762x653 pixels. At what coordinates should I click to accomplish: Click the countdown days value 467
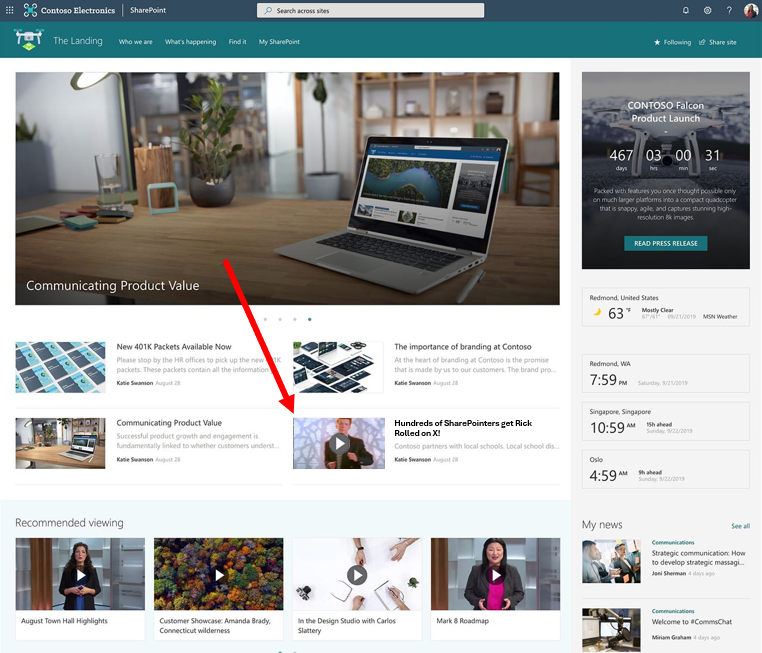[x=621, y=155]
